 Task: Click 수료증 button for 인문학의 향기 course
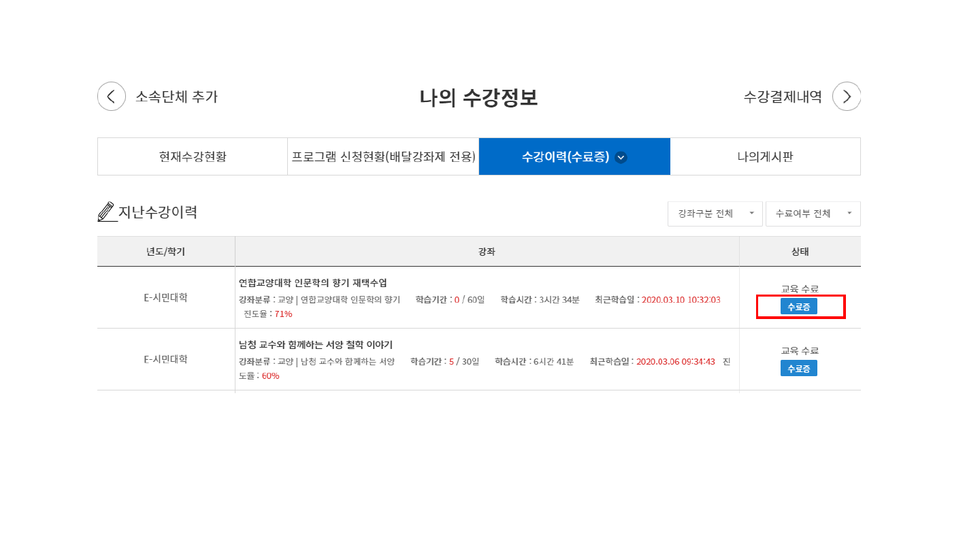[x=798, y=307]
